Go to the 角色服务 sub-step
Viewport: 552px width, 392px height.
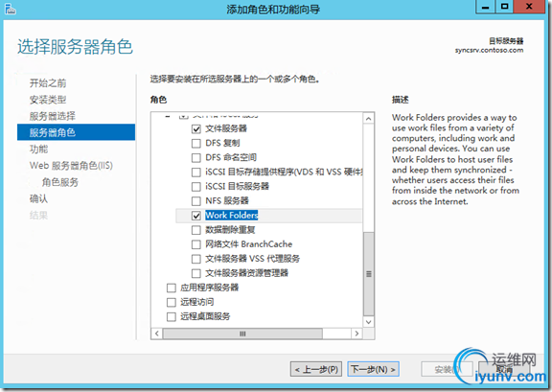point(60,182)
